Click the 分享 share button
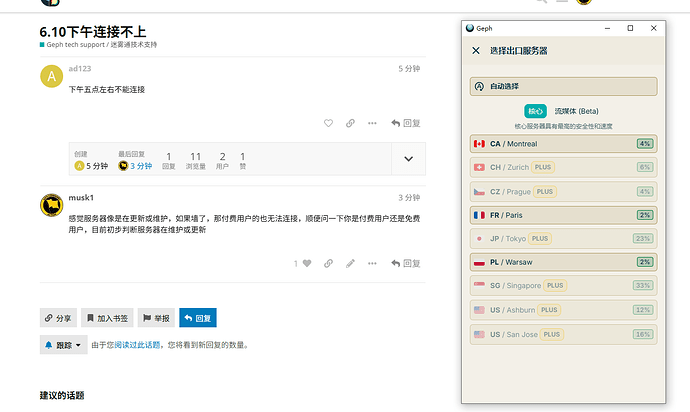This screenshot has height=412, width=690. click(58, 318)
